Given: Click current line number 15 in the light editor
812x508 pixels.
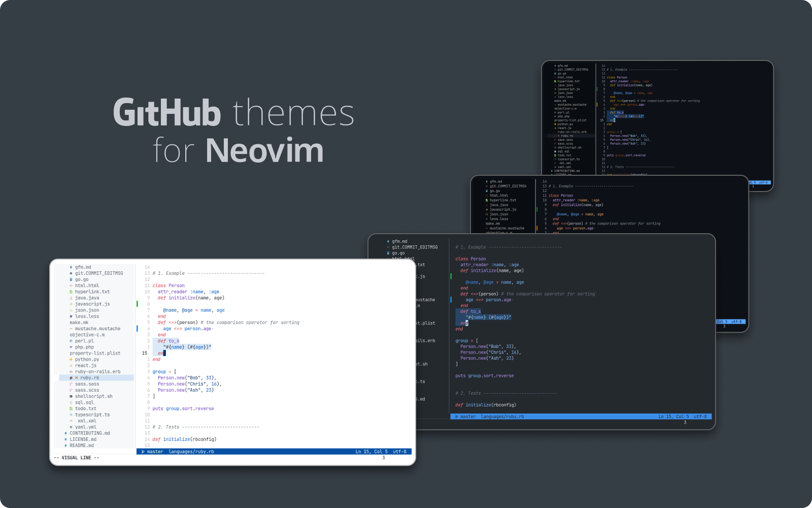Looking at the screenshot, I should (x=145, y=353).
